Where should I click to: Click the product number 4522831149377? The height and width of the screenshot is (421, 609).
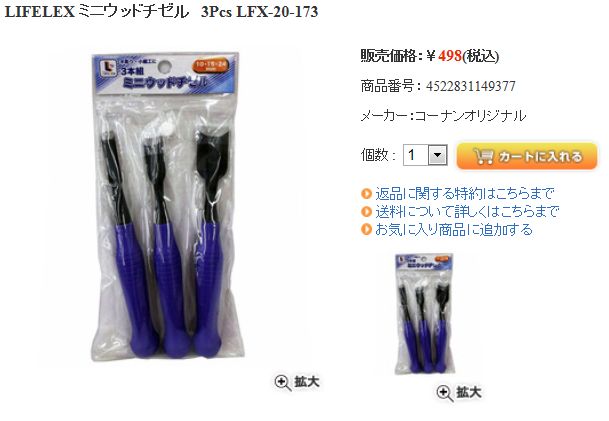point(471,86)
